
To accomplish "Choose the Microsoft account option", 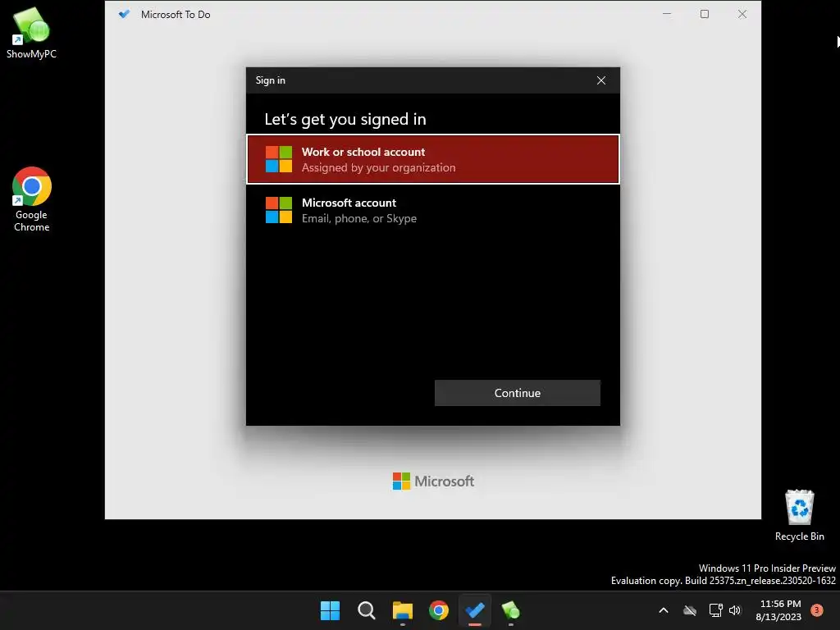I will (x=433, y=210).
